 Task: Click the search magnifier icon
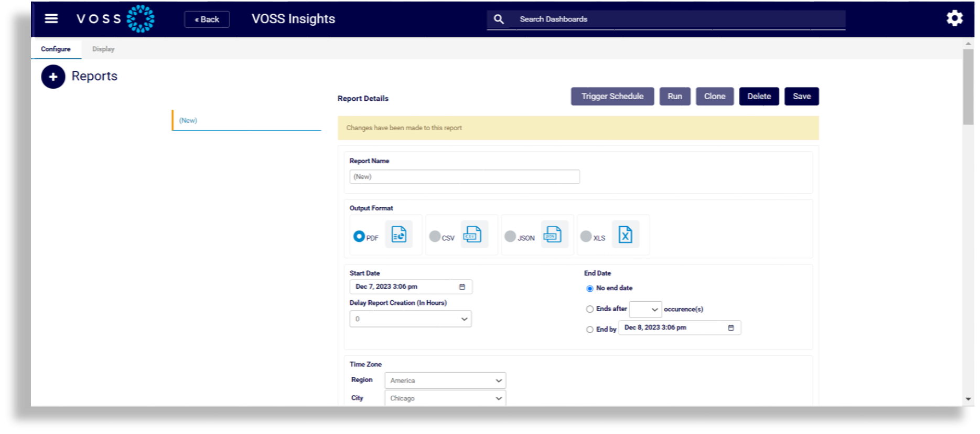point(499,19)
